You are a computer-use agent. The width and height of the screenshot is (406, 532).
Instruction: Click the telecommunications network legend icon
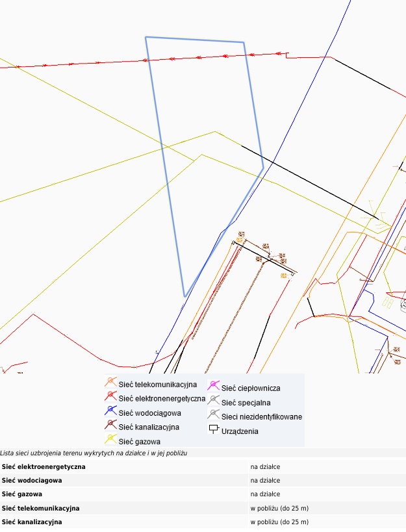pyautogui.click(x=110, y=383)
